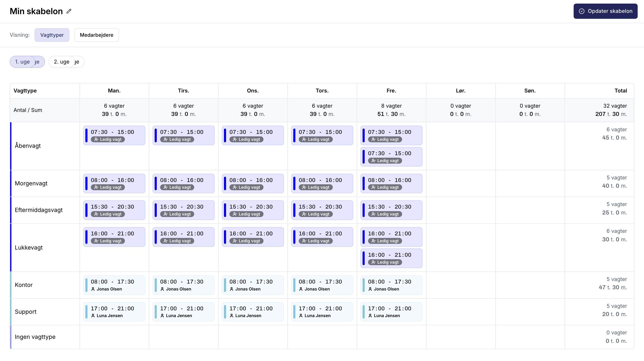644x361 pixels.
Task: Click empty Saturday cell in Kontor row
Action: (461, 285)
